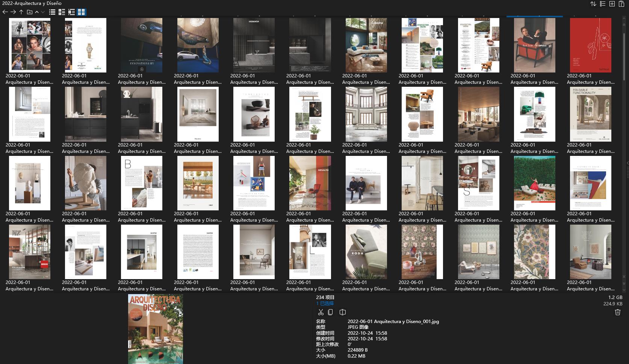Viewport: 629px width, 364px height.
Task: Select the Arquitectura Diseño cover preview thumbnail
Action: pyautogui.click(x=155, y=328)
